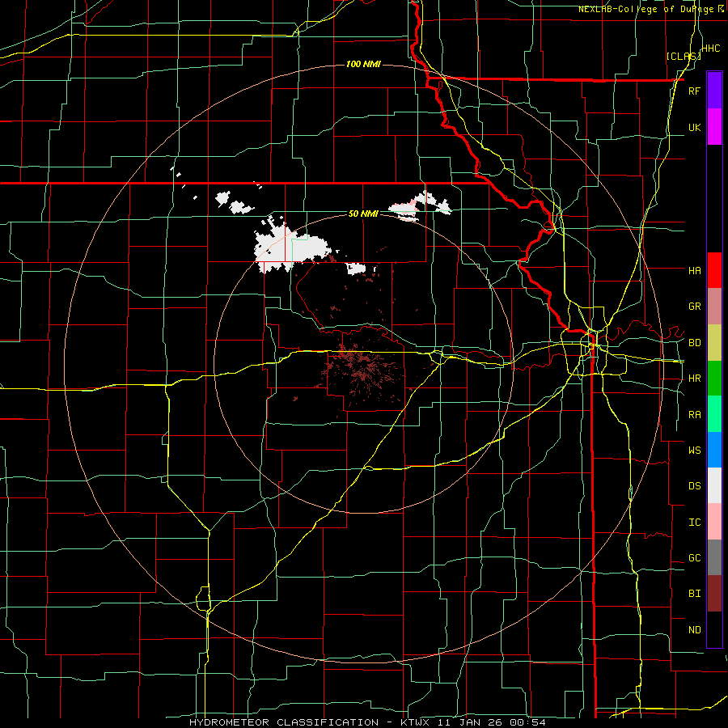Click the KTWX radar site identifier

(x=414, y=722)
